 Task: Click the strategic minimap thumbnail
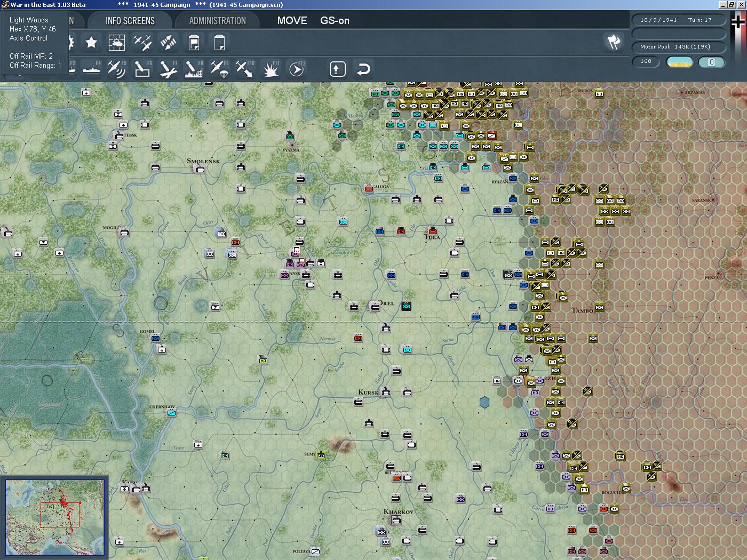[x=55, y=517]
